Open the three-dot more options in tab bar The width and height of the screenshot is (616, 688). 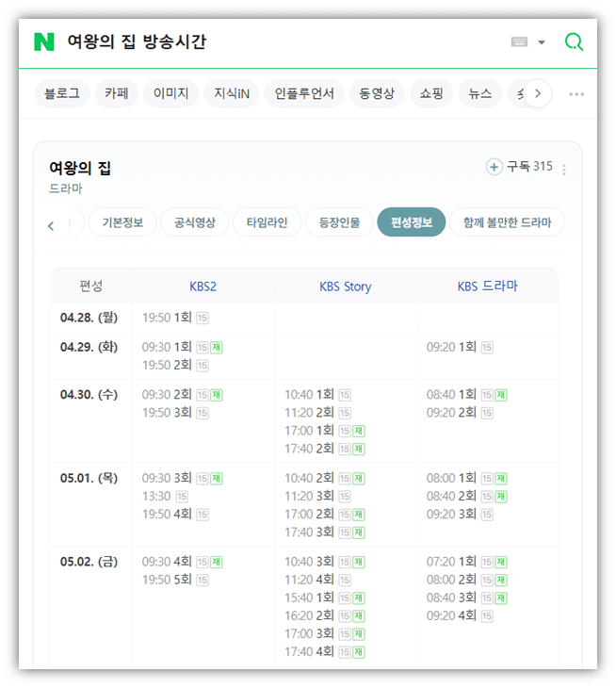(x=576, y=94)
